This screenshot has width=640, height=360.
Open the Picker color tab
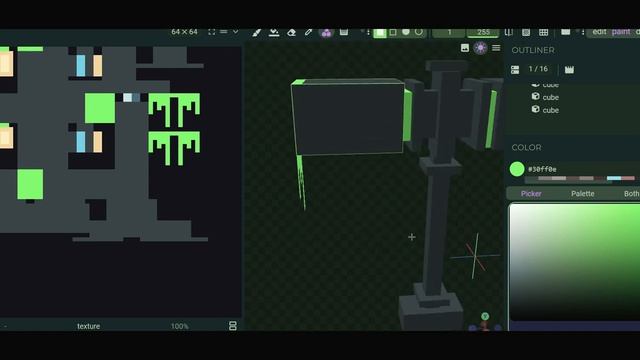click(531, 194)
